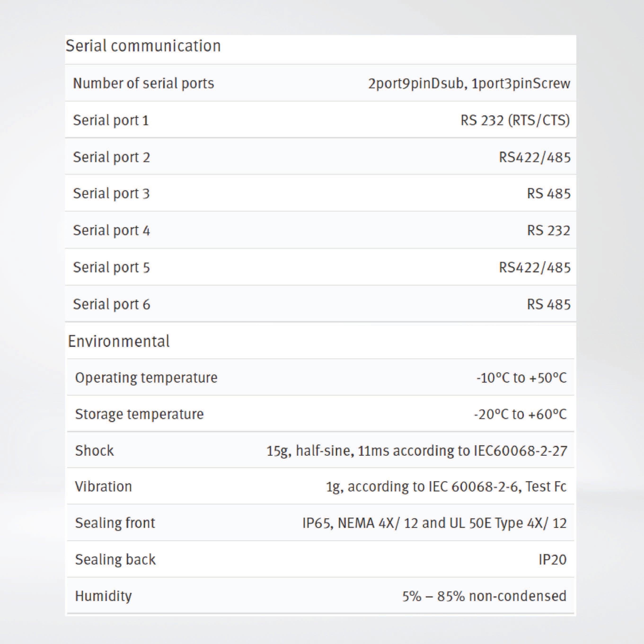Click the Vibration row label

pos(104,487)
